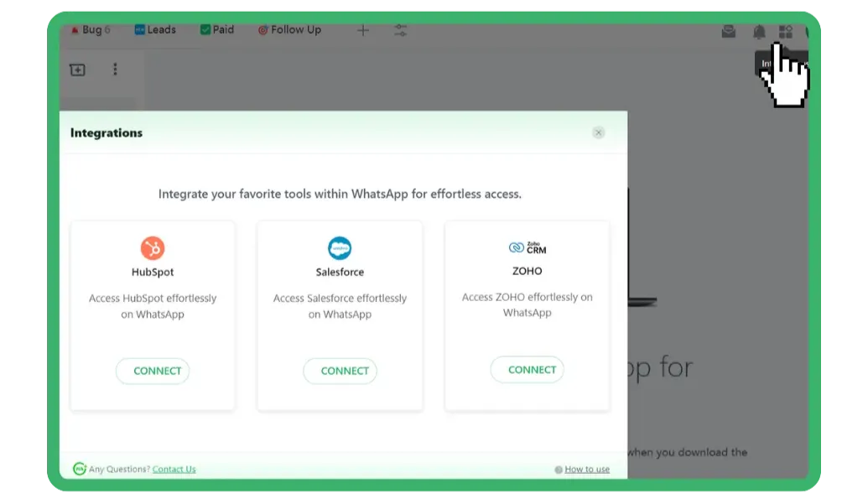Click the new chat plus-box icon
868x504 pixels.
click(77, 70)
